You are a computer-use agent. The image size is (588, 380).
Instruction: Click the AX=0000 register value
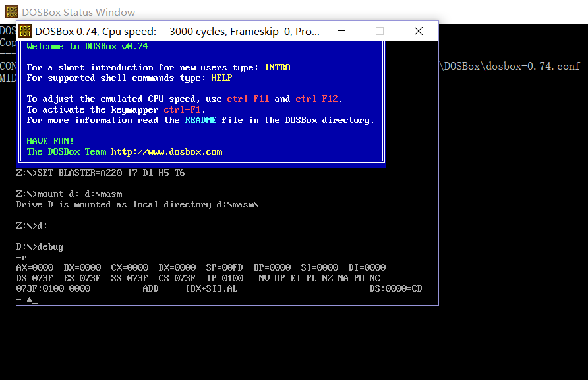[x=35, y=267]
